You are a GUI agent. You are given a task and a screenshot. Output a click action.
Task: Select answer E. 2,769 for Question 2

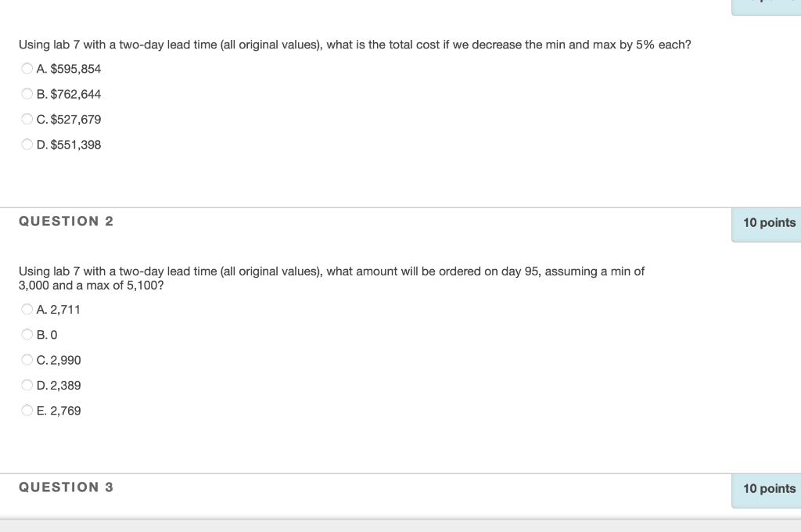(x=27, y=410)
